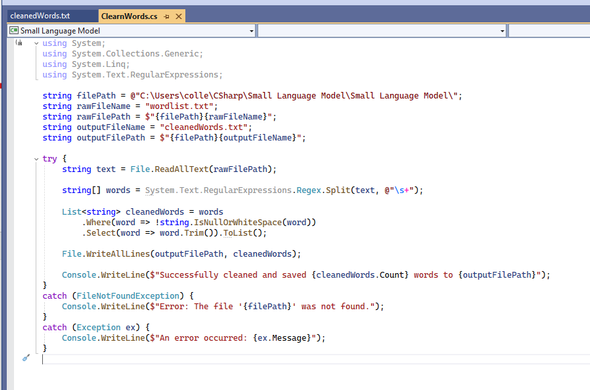Click the screwdriver quick actions icon

tap(26, 358)
